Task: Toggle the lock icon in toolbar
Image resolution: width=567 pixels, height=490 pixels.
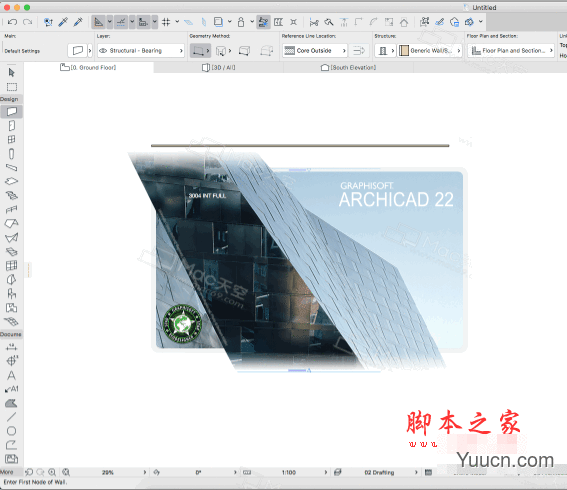Action: (x=241, y=22)
